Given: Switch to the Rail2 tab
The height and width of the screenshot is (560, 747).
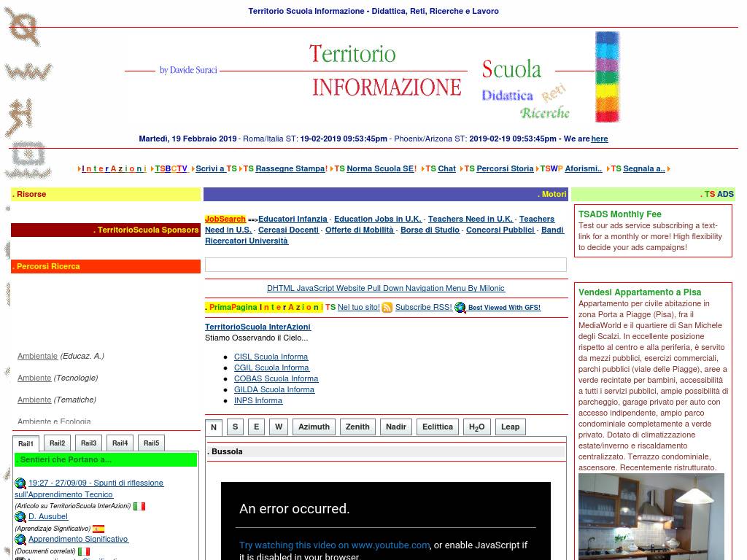Looking at the screenshot, I should (x=58, y=443).
